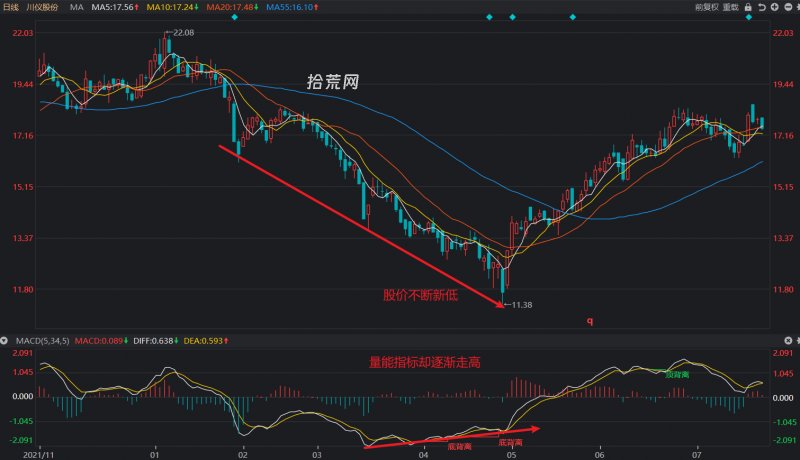Image resolution: width=800 pixels, height=460 pixels.
Task: Expand the MACD indicator dropdown arrow
Action: [x=4, y=340]
